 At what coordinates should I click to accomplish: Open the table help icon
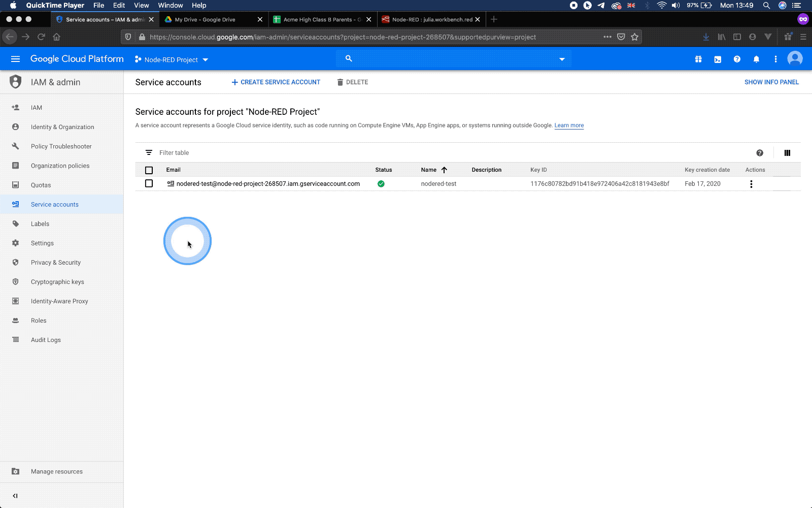[760, 153]
